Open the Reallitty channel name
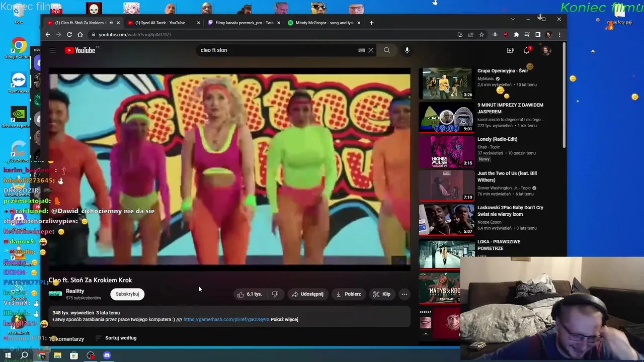This screenshot has width=644, height=362. [75, 291]
